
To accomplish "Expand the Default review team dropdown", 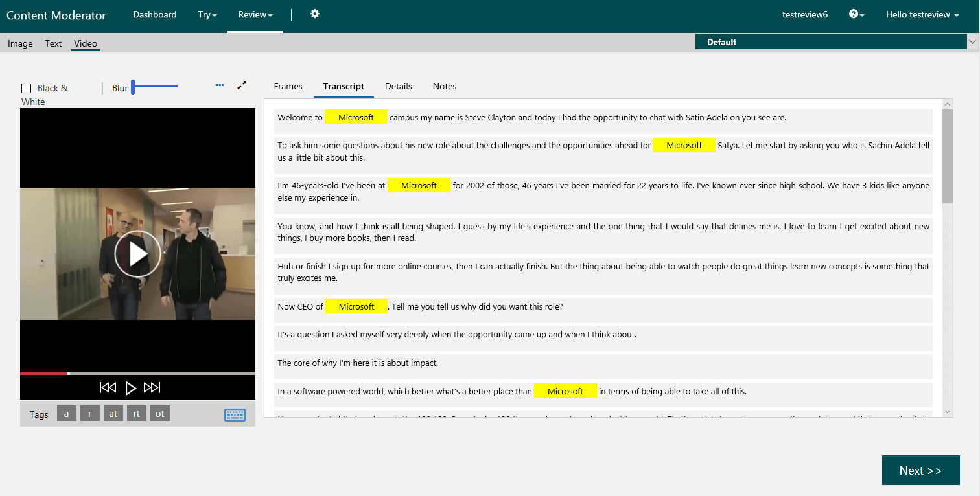I will [x=971, y=41].
